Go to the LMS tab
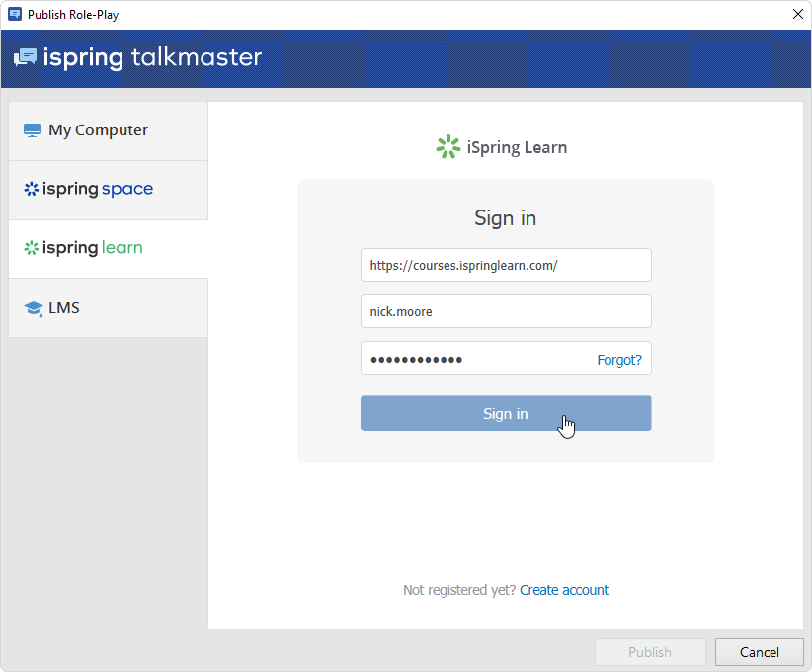Viewport: 812px width, 672px height. (x=65, y=308)
